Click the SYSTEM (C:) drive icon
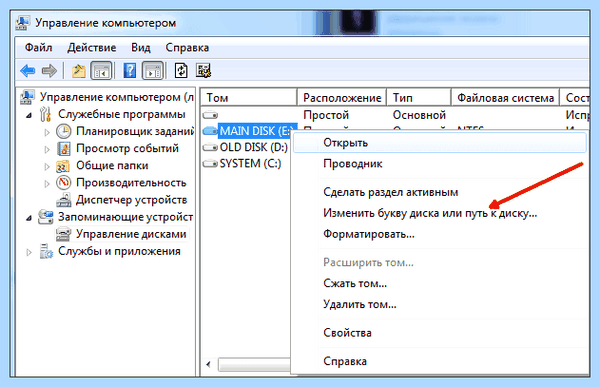Screen dimensions: 600x387 click(210, 164)
